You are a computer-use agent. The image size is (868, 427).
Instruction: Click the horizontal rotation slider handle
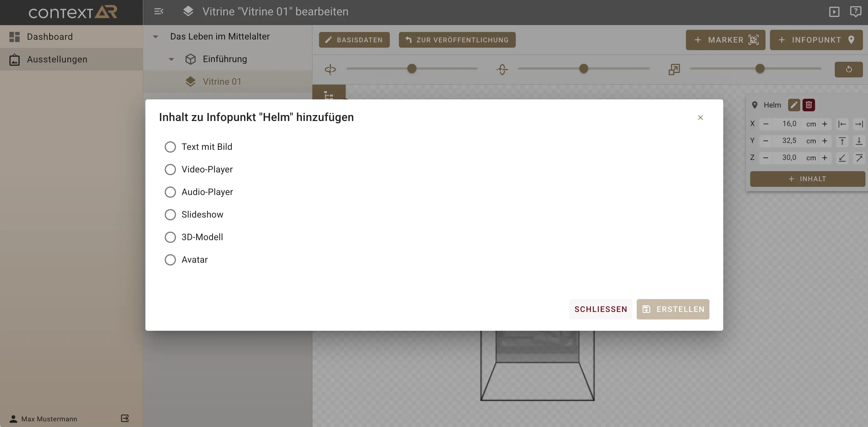point(412,69)
